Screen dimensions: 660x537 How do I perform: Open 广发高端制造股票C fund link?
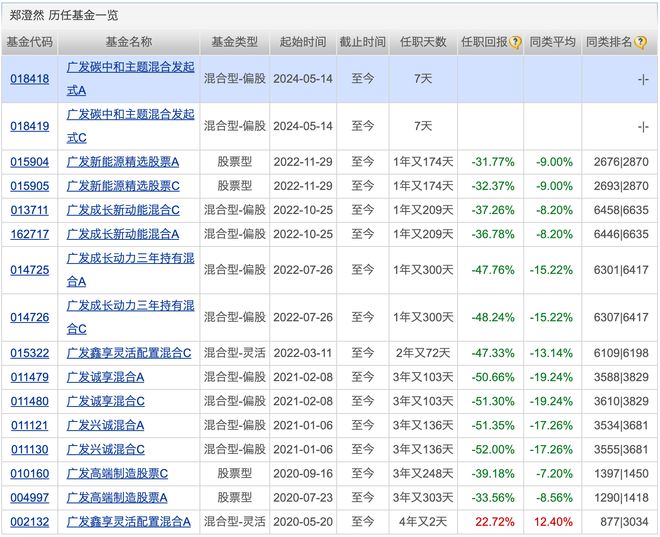(117, 473)
